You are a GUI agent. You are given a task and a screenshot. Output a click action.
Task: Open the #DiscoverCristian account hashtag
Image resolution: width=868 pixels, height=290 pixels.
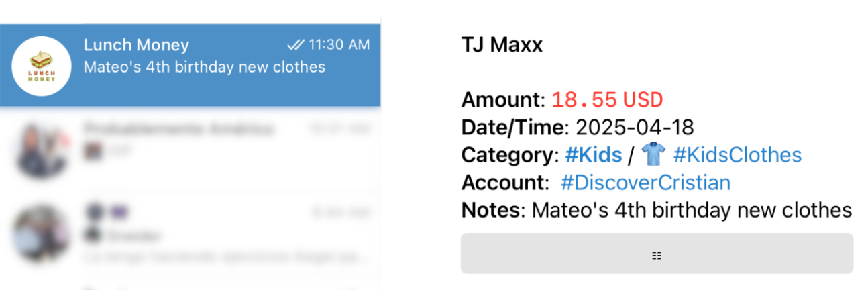(x=645, y=183)
